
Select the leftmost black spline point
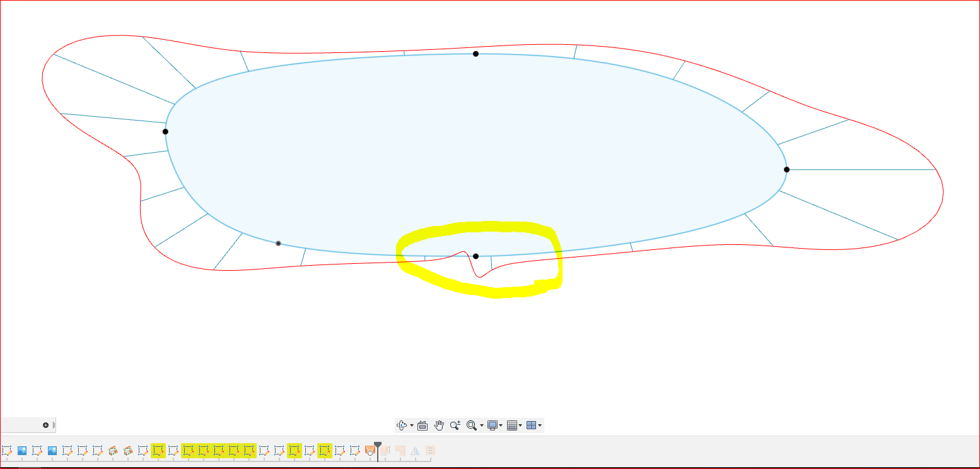click(x=165, y=131)
